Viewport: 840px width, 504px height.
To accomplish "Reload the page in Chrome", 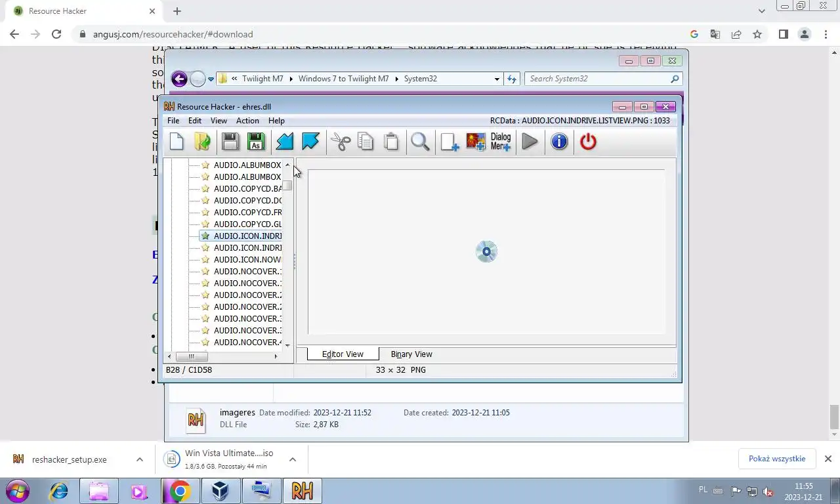I will (x=56, y=34).
